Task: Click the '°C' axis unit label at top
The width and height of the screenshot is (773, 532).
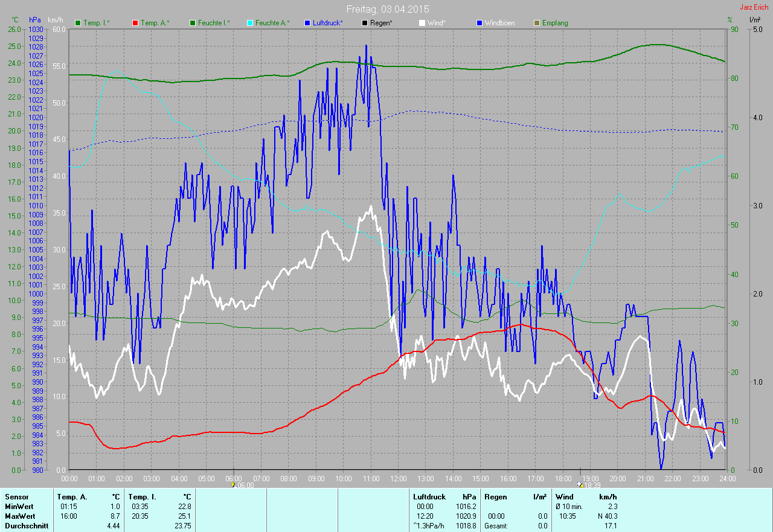Action: [15, 20]
